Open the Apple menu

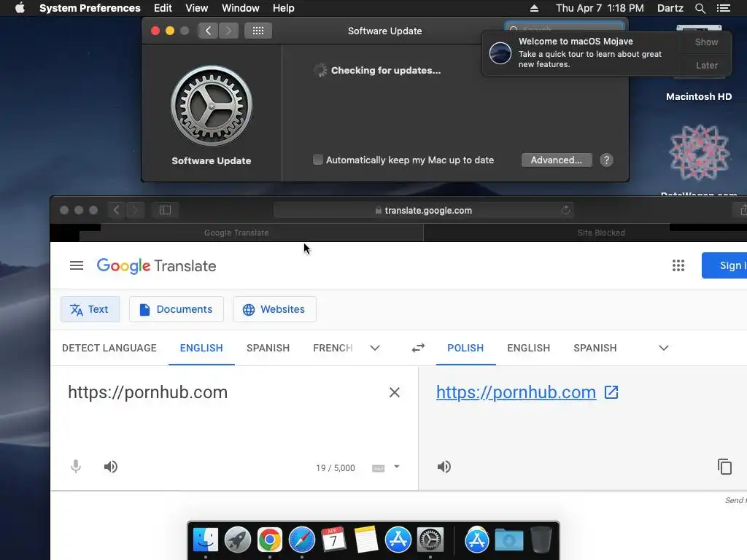click(x=20, y=8)
